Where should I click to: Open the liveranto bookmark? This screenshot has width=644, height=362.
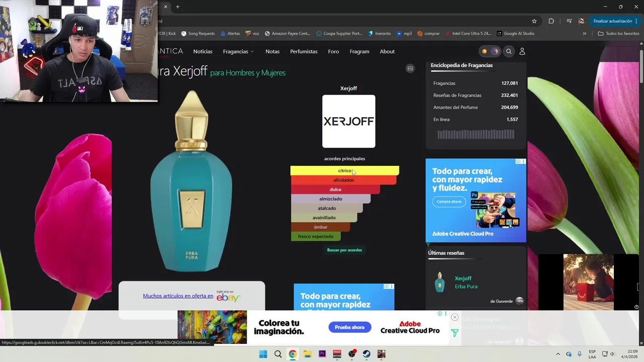click(379, 34)
